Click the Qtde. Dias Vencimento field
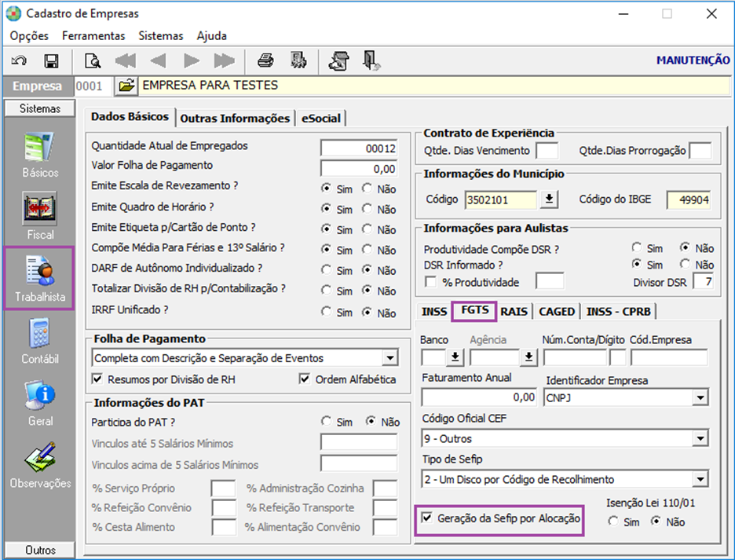This screenshot has width=735, height=560. pos(547,151)
